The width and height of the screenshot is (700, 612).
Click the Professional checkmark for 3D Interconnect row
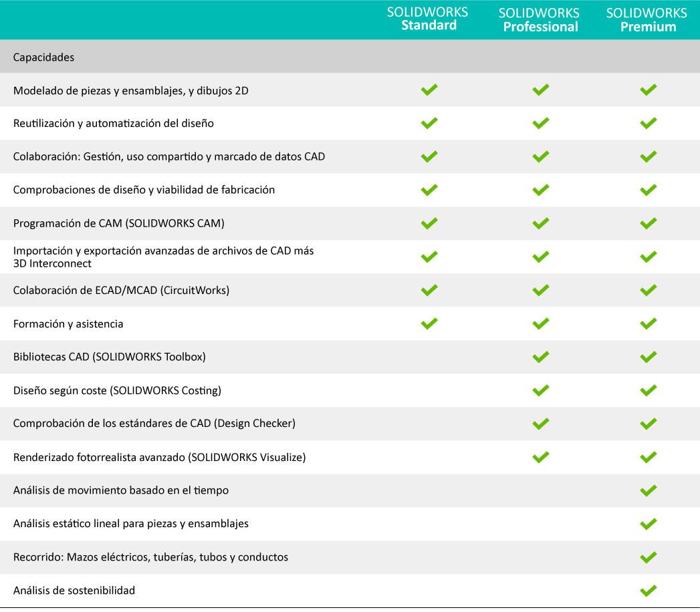coord(541,257)
